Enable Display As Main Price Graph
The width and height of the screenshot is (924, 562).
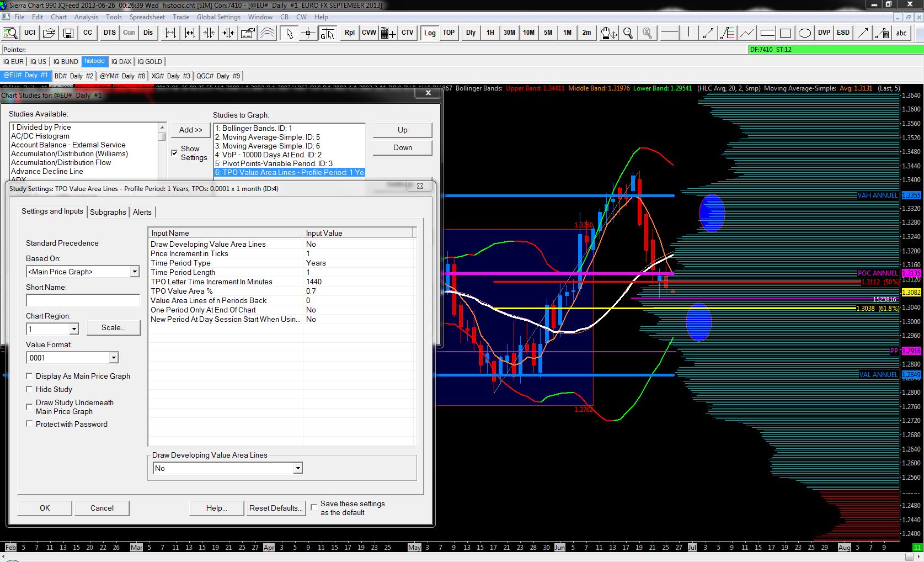coord(29,376)
